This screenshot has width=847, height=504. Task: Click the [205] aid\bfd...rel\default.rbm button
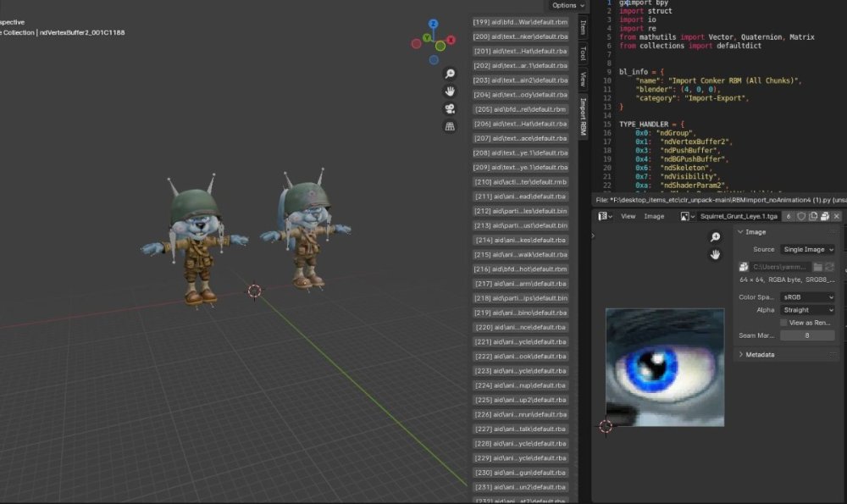[x=520, y=109]
